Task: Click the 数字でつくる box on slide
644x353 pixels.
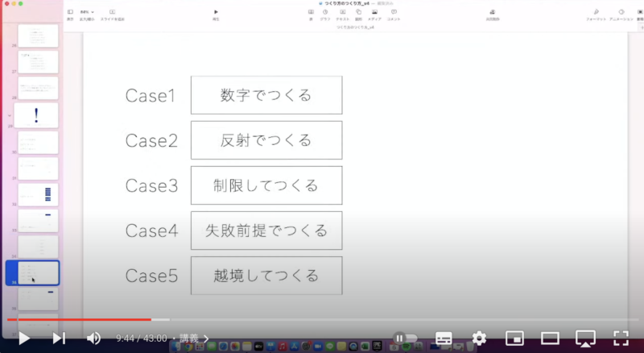Action: click(266, 95)
